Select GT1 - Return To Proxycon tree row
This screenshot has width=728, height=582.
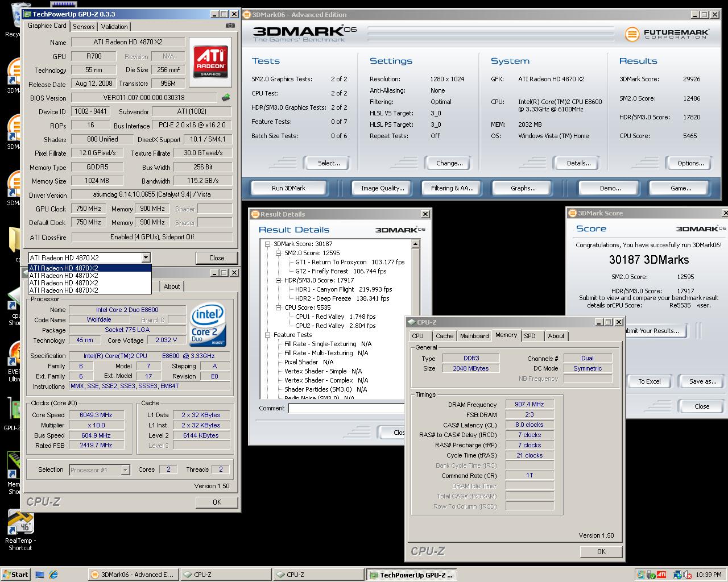pyautogui.click(x=350, y=262)
